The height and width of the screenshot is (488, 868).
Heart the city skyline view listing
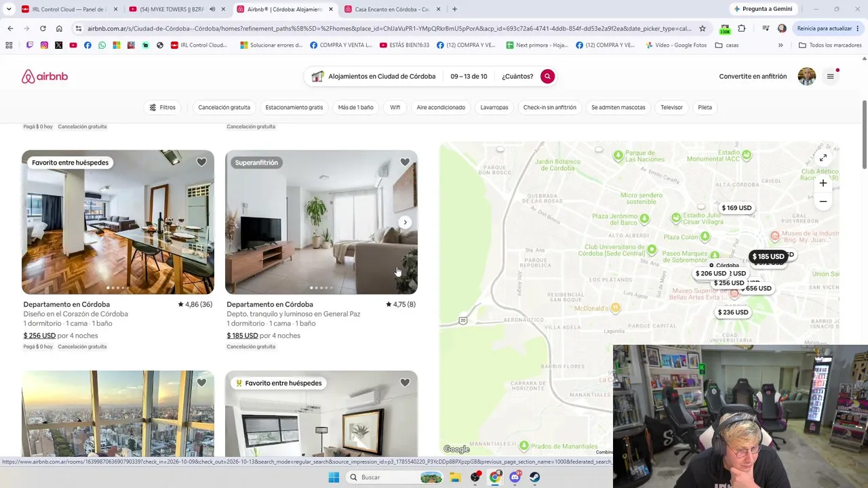tap(201, 383)
